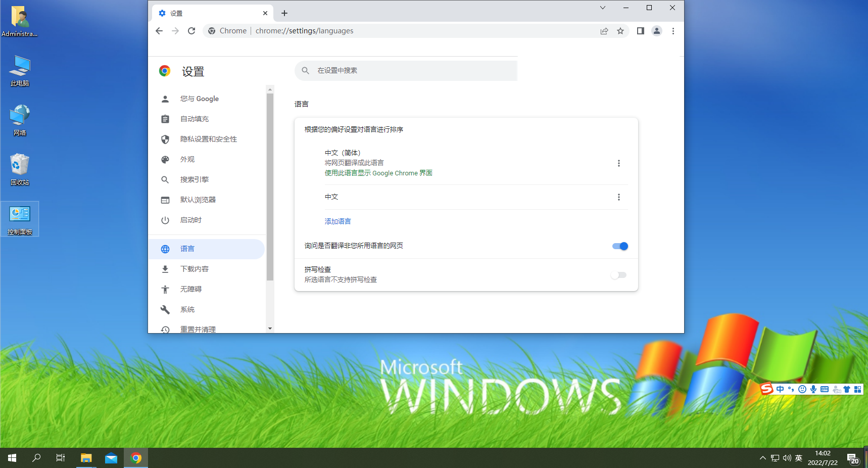Open more options for 中文（简体）
Image resolution: width=868 pixels, height=468 pixels.
(x=618, y=163)
